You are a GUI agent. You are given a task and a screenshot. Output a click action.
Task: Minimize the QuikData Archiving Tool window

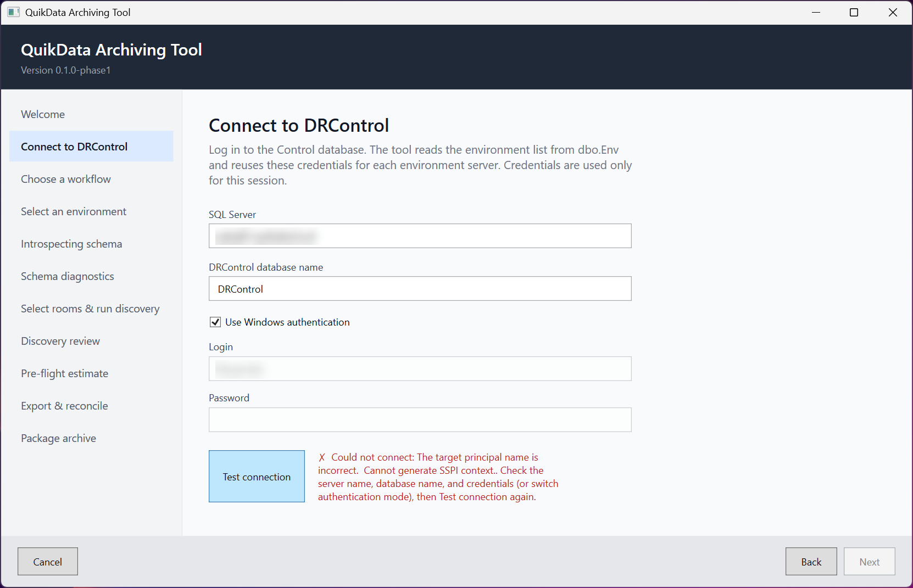click(816, 12)
